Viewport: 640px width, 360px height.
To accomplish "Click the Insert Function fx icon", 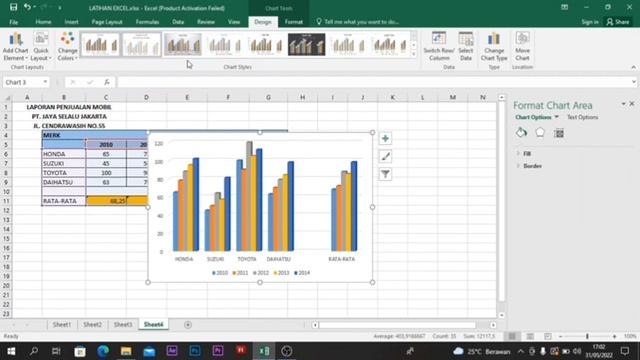I will click(x=107, y=82).
